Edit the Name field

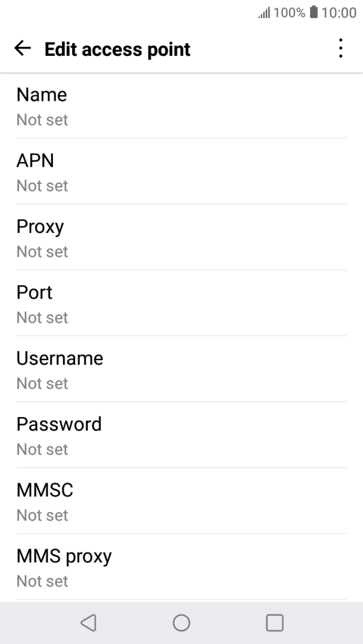coord(181,106)
